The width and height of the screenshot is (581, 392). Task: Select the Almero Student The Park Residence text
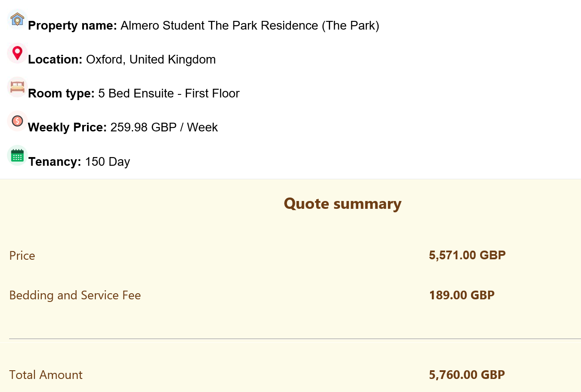pos(250,26)
